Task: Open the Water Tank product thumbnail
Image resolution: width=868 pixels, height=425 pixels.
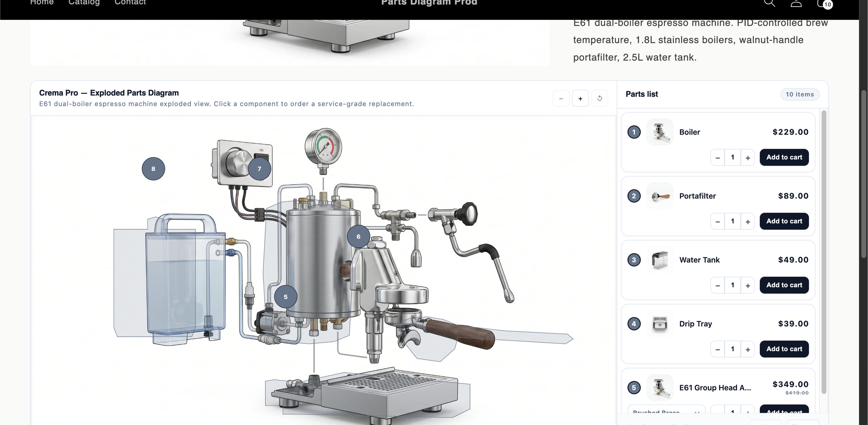Action: click(x=660, y=260)
